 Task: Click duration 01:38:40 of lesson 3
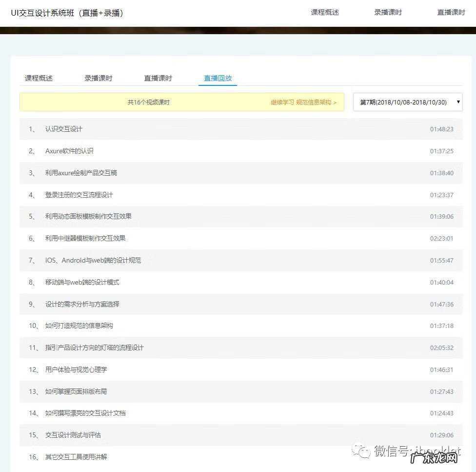click(x=442, y=173)
